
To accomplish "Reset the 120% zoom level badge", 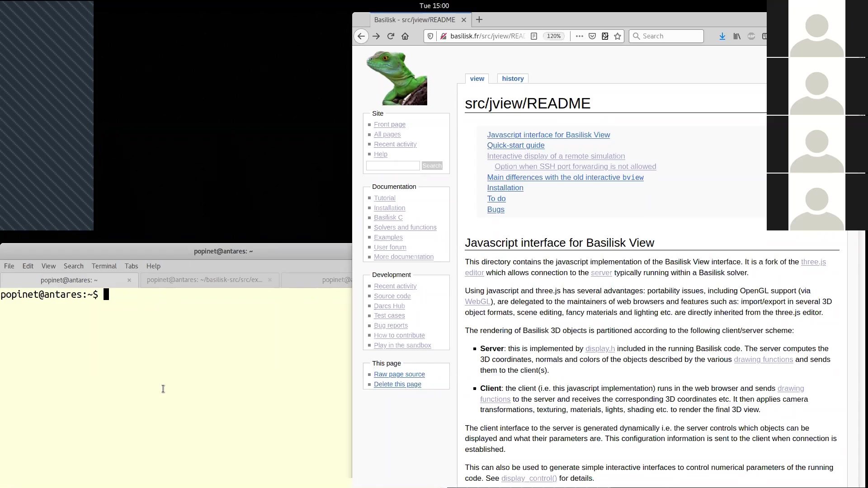I will click(x=554, y=36).
